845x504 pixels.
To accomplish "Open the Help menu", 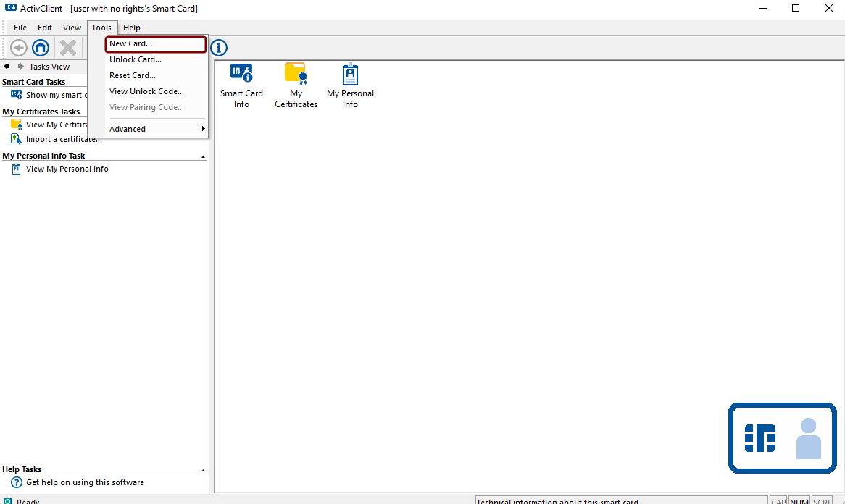I will [131, 28].
